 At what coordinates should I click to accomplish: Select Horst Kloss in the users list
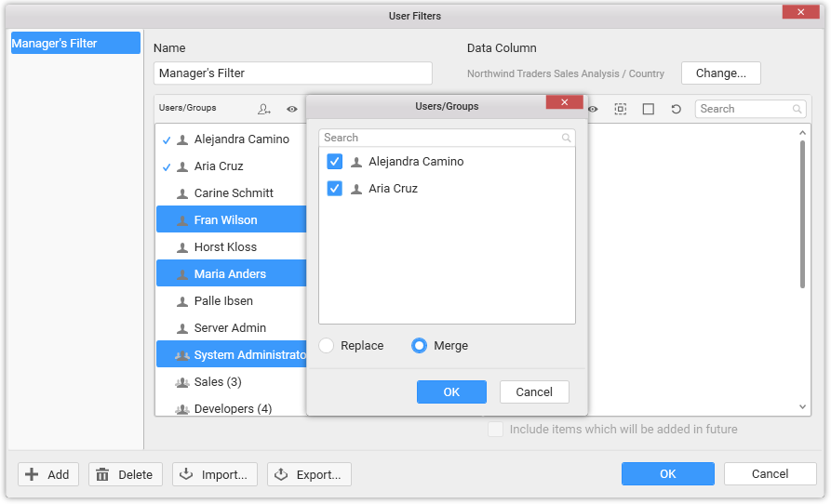pyautogui.click(x=225, y=247)
